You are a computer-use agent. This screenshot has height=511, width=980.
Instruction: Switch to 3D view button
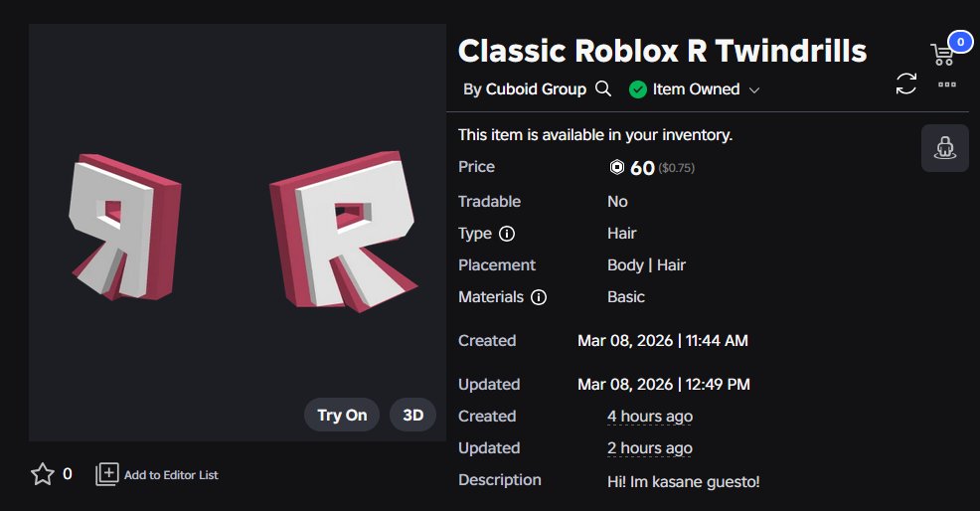[x=413, y=415]
